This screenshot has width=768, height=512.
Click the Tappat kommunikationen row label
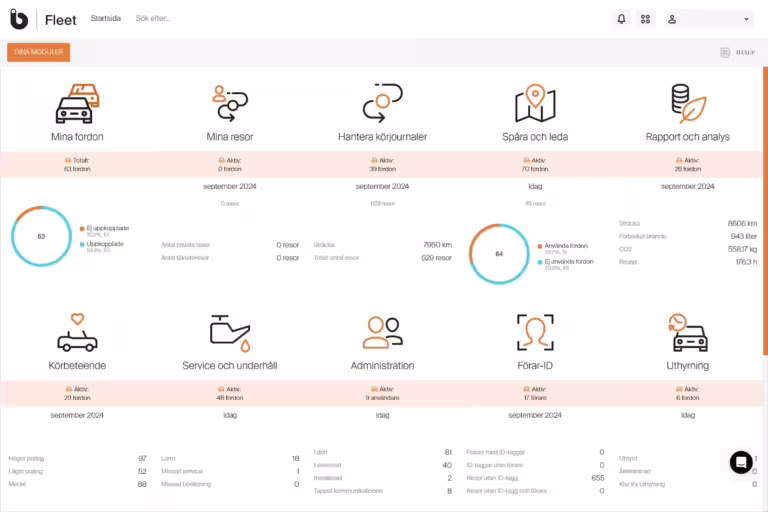[x=348, y=490]
